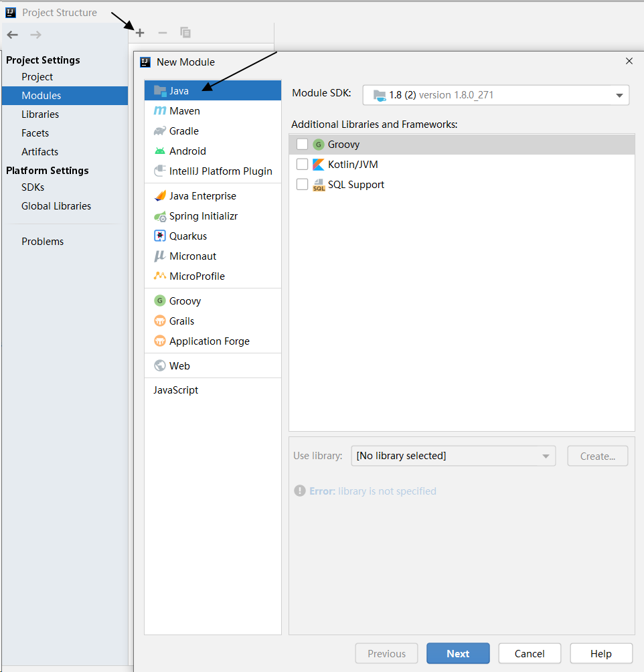Screen dimensions: 644x672
Task: Enable the Kotlin/JVM framework checkbox
Action: (303, 164)
